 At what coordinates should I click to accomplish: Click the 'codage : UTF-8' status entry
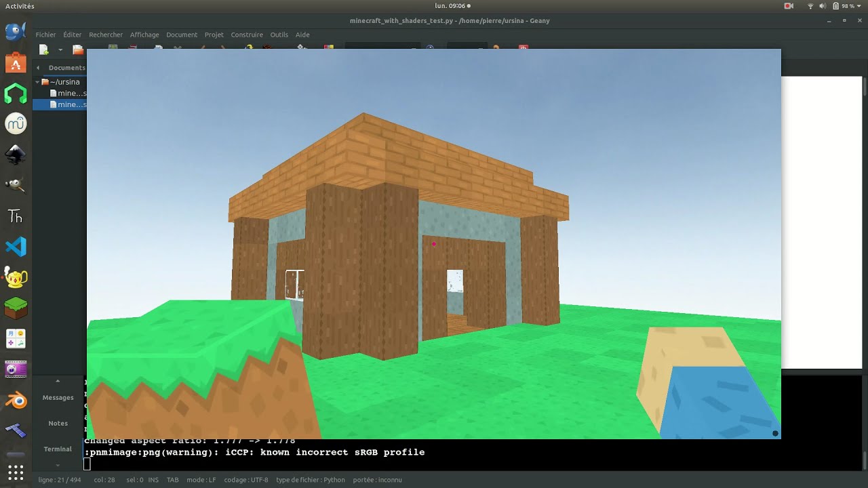point(246,480)
